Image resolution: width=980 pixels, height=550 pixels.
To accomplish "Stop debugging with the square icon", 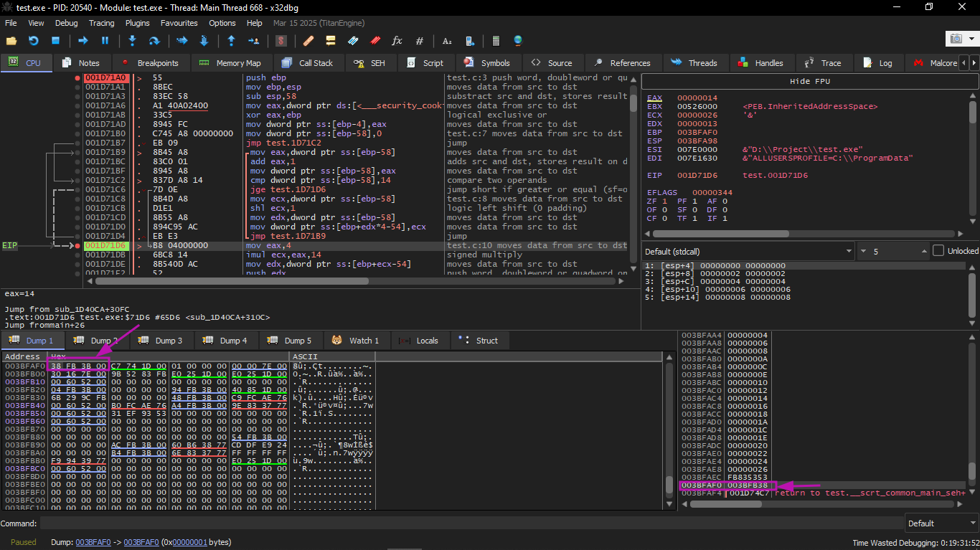I will point(55,41).
